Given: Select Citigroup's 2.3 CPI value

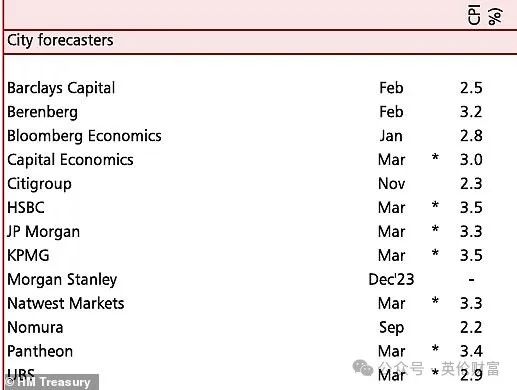Looking at the screenshot, I should click(x=471, y=184).
